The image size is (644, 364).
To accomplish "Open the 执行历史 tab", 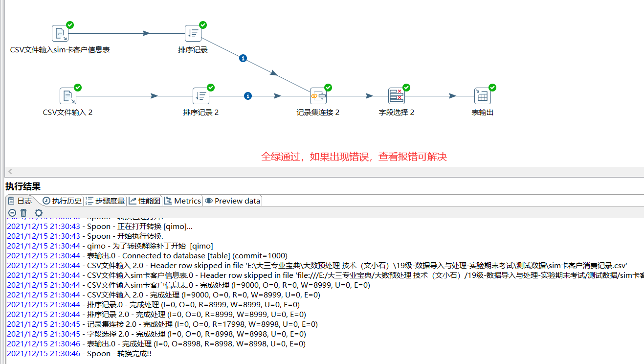I will (x=62, y=201).
